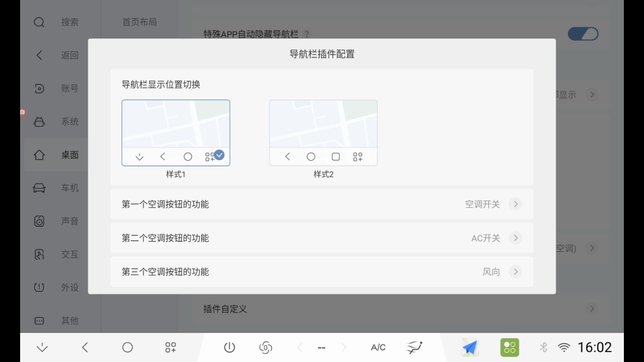Image resolution: width=644 pixels, height=362 pixels.
Task: Click the 第三个空调按钮的功能 text
Action: [165, 271]
